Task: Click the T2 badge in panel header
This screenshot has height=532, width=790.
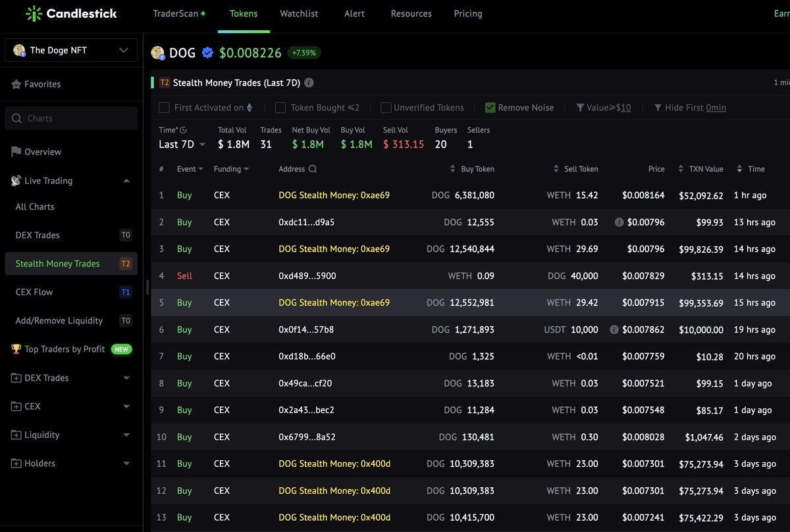Action: [x=165, y=83]
